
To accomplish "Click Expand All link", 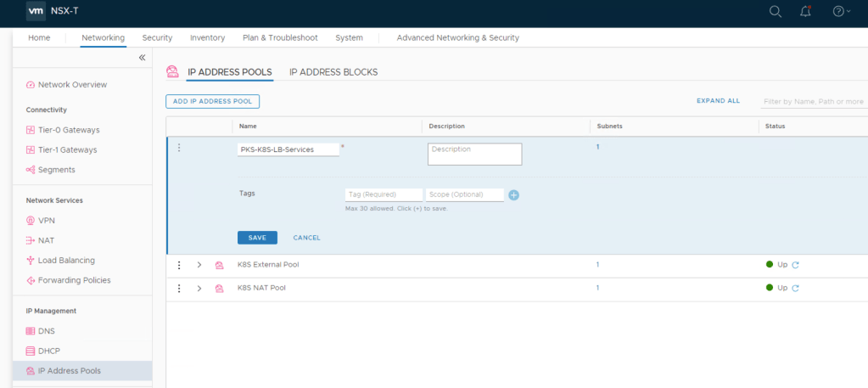I will click(x=718, y=101).
